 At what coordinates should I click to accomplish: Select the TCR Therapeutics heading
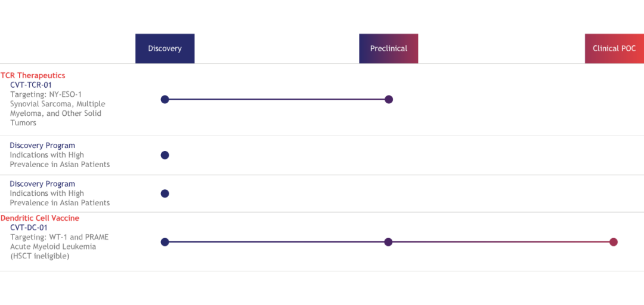tap(33, 76)
